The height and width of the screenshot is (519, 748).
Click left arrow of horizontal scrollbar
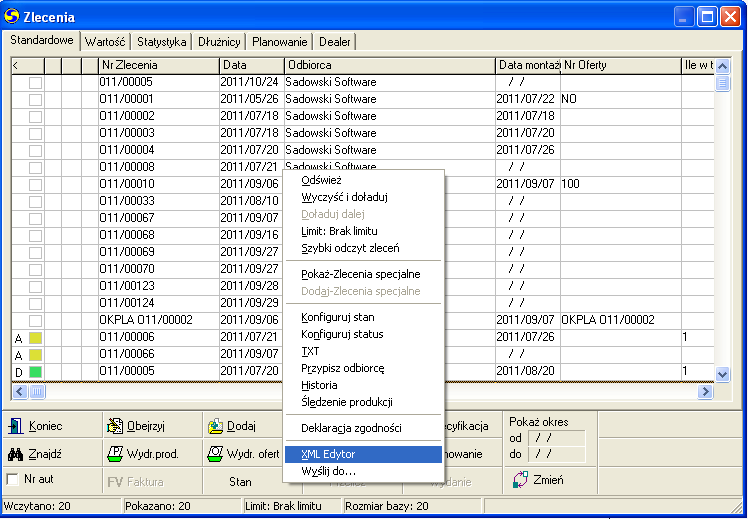coord(20,392)
